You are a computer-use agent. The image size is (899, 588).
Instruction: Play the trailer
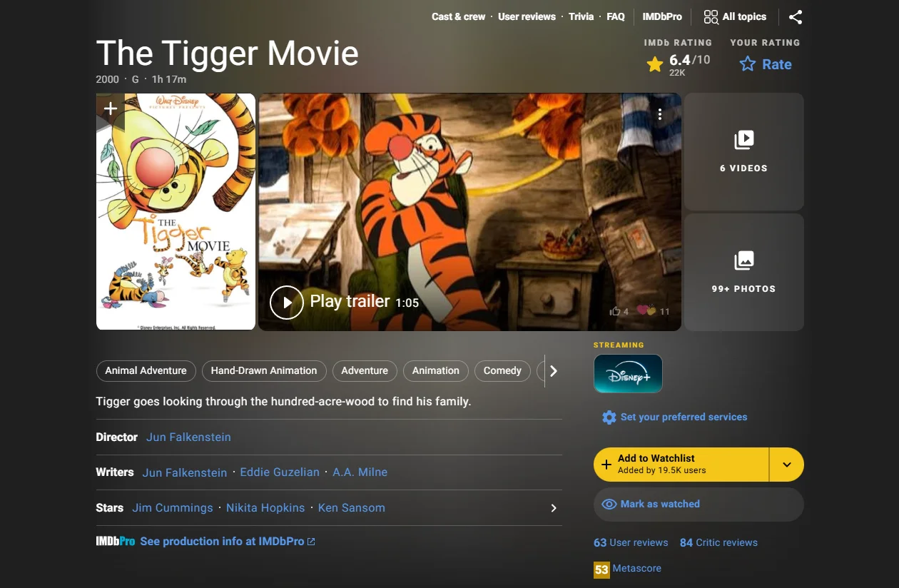pos(287,302)
